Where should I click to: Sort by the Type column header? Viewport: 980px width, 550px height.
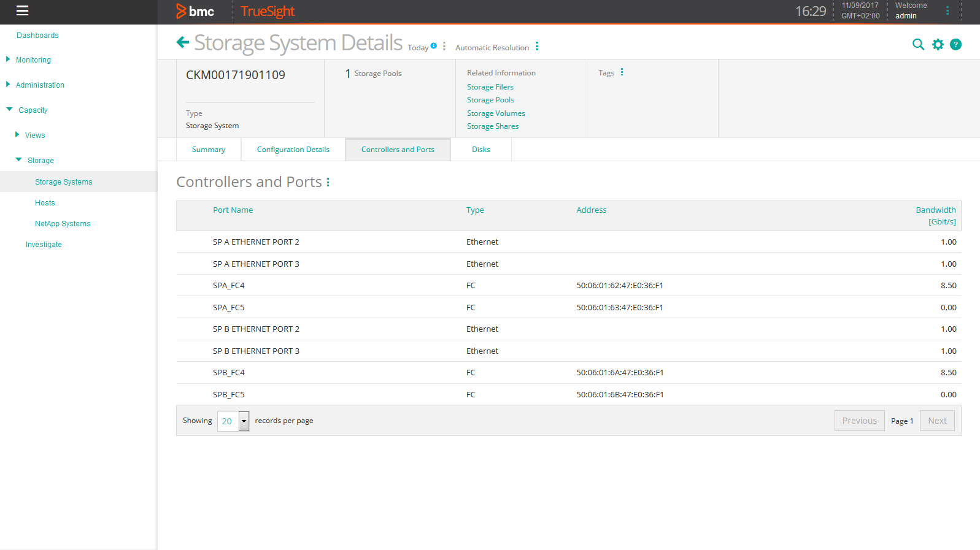(x=475, y=210)
